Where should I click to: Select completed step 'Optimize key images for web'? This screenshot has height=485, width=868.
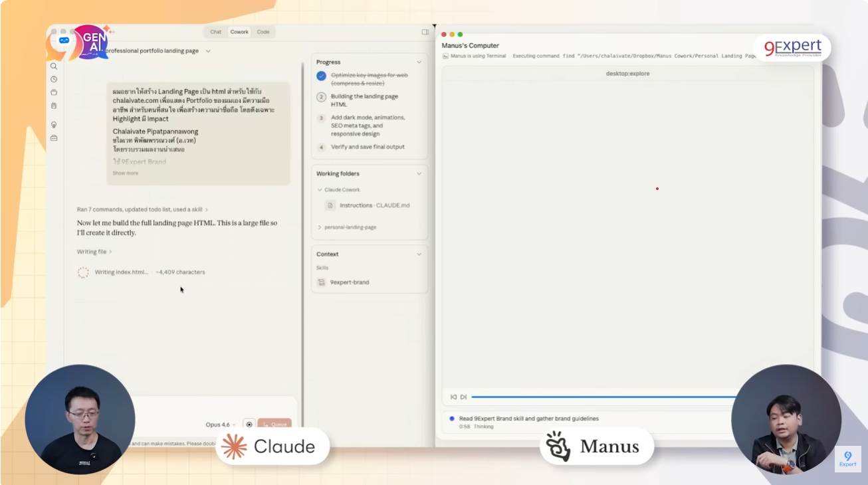370,79
